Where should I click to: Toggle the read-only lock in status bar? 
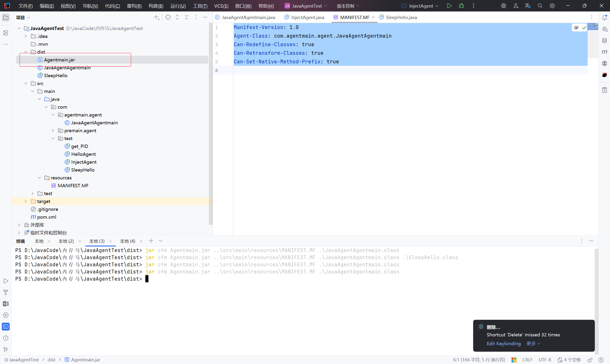click(590, 360)
